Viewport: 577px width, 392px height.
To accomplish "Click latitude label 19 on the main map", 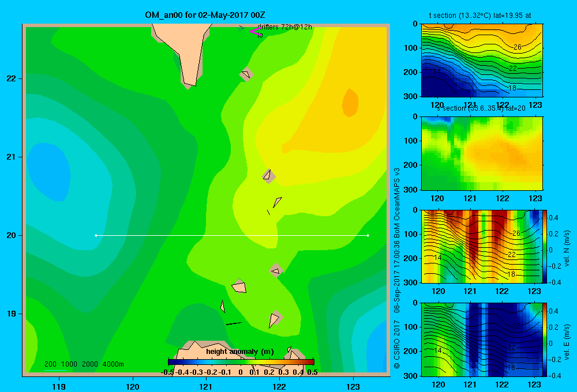I will pos(12,314).
